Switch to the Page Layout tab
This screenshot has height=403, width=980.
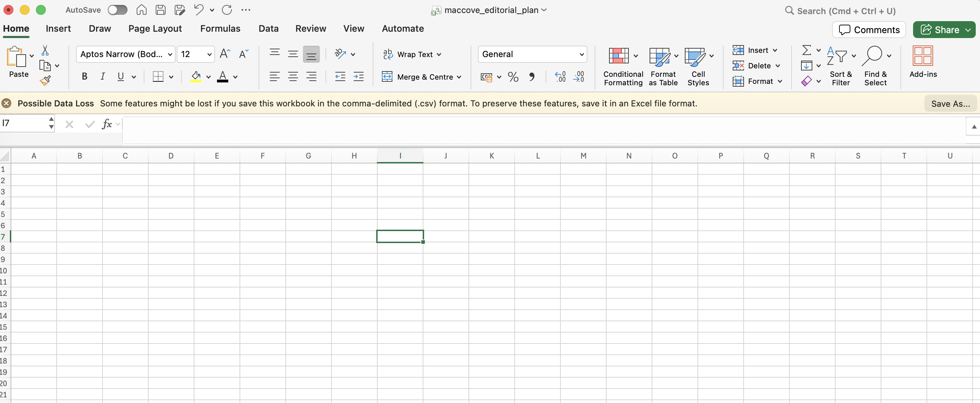coord(155,29)
